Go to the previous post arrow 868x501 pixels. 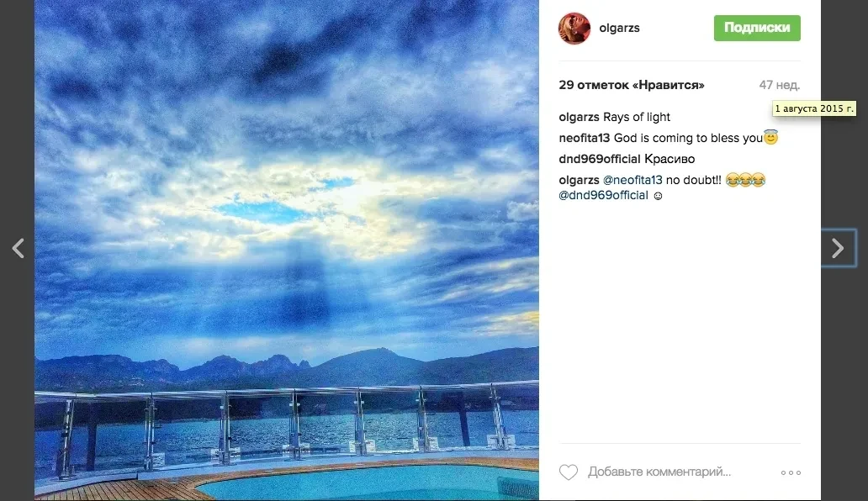18,248
